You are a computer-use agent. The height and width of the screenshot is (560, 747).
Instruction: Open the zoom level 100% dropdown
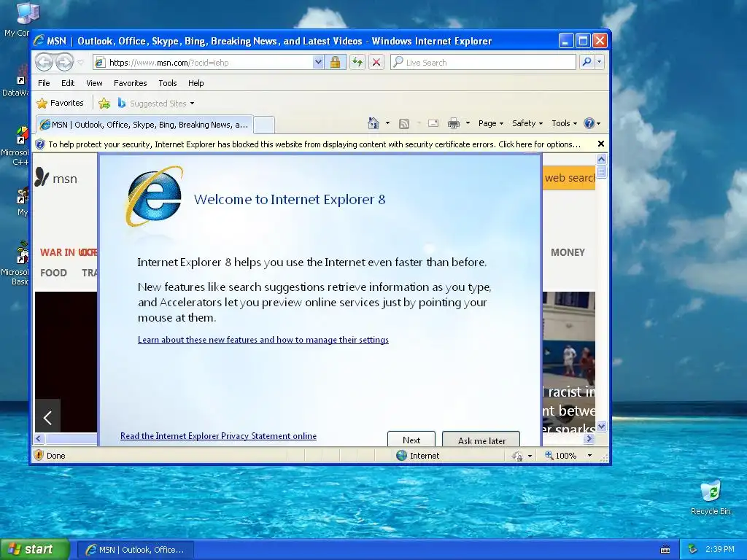coord(589,456)
